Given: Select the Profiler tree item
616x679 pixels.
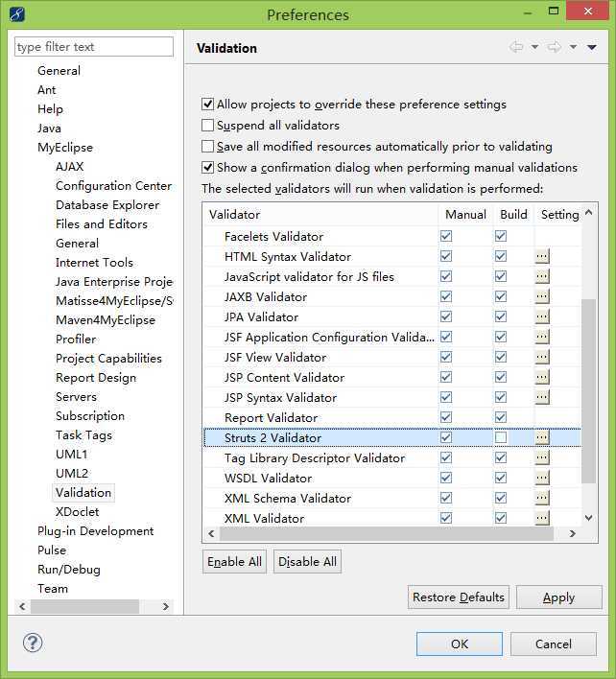Looking at the screenshot, I should 76,339.
